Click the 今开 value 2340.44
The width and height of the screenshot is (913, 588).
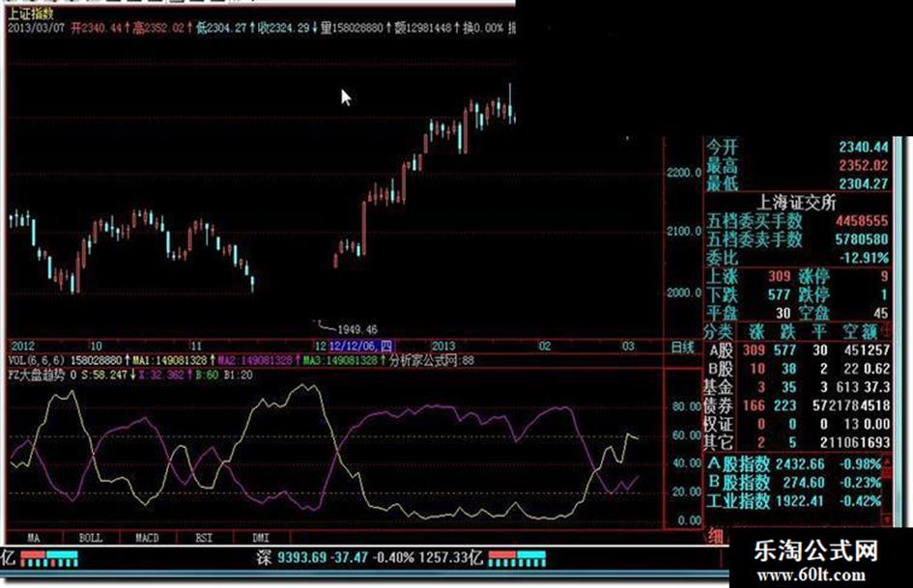864,147
